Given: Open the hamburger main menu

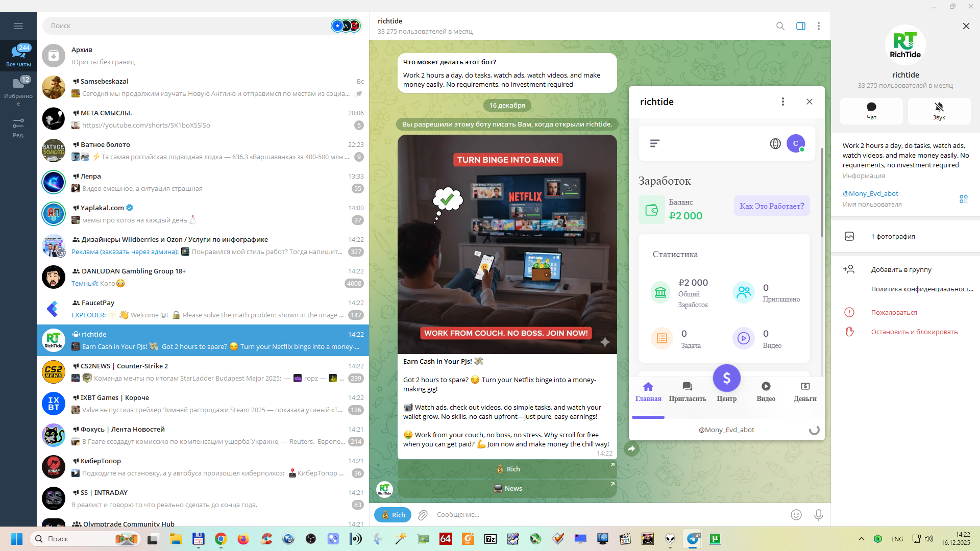Looking at the screenshot, I should point(18,26).
